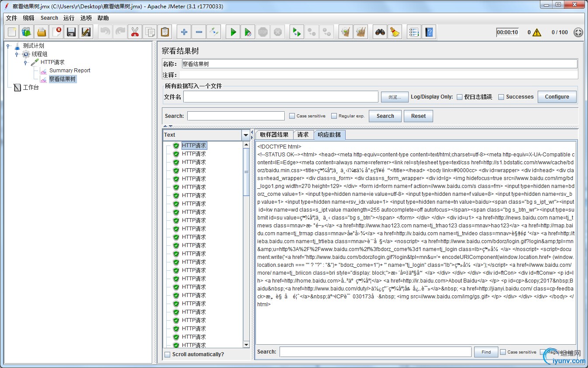The height and width of the screenshot is (368, 588).
Task: Open the 帮助 menu
Action: 103,18
